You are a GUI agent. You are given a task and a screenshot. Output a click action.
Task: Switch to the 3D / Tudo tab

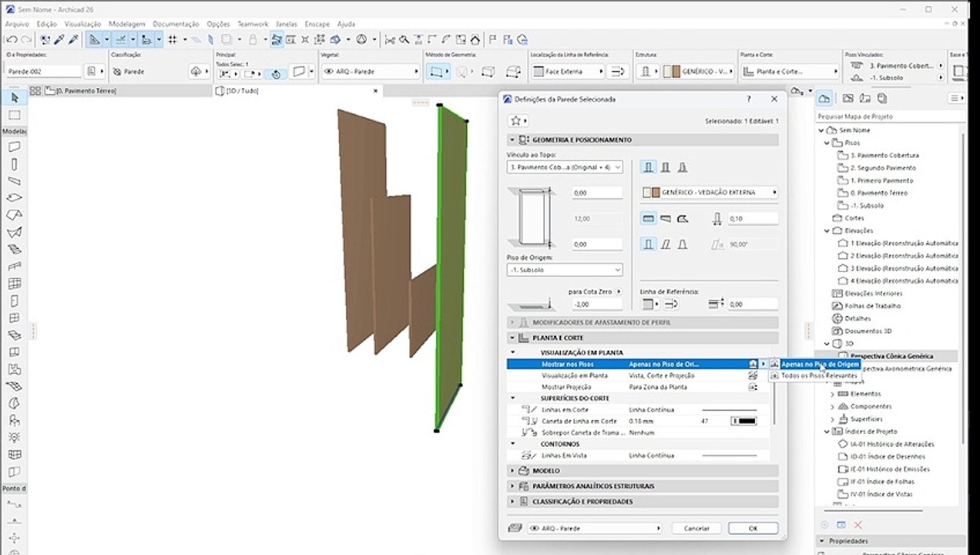[x=243, y=91]
